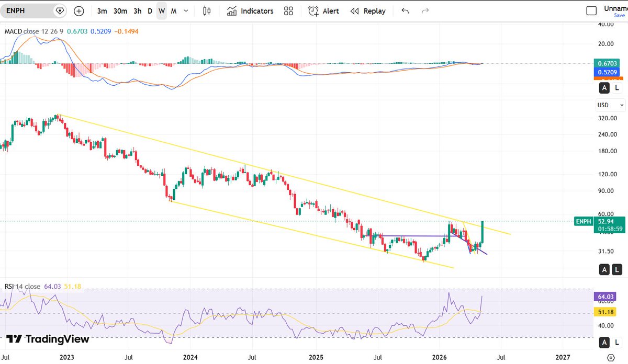Expand the timeframe interval dropdown arrow
This screenshot has width=628, height=364.
pos(186,11)
